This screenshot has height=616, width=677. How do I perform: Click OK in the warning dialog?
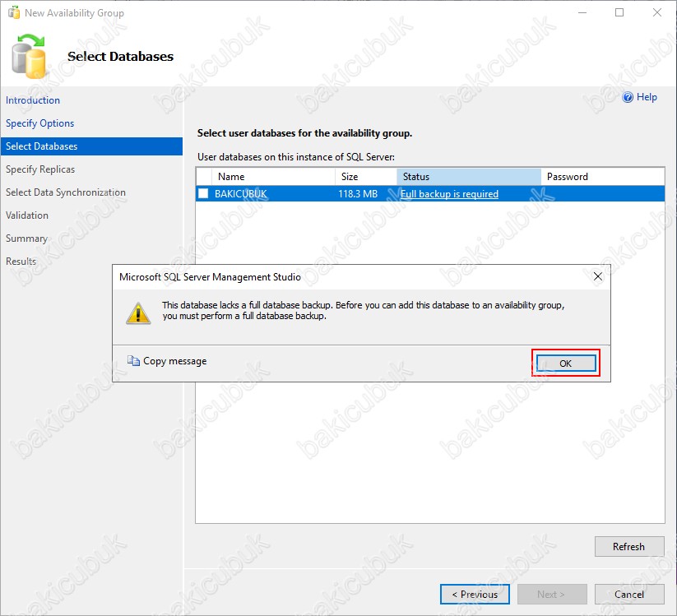(x=566, y=363)
